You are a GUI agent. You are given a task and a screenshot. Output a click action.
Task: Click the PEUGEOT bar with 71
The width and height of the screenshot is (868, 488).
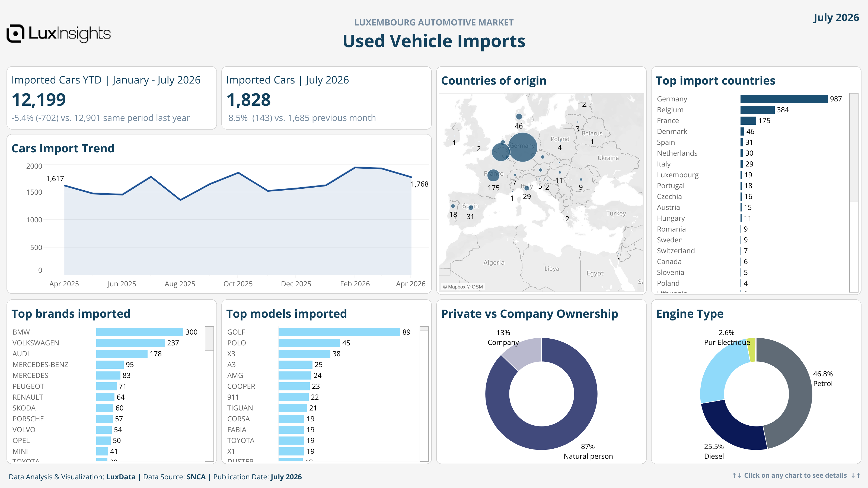coord(106,386)
